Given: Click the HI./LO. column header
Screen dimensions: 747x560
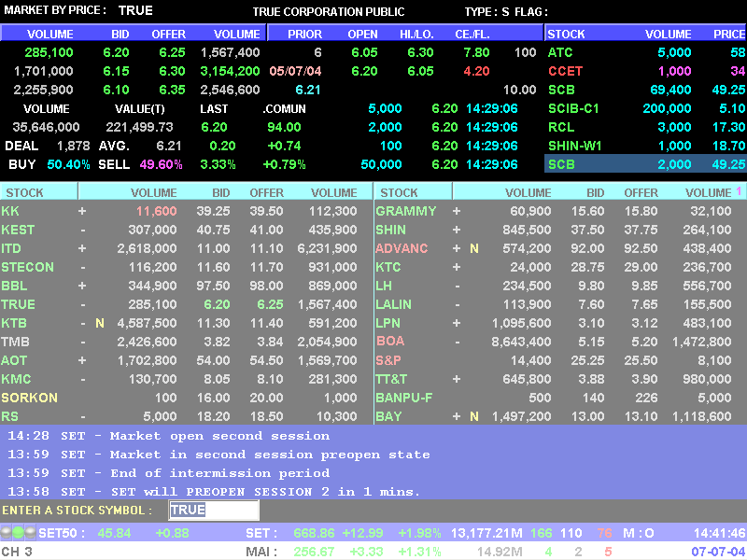Looking at the screenshot, I should coord(416,35).
